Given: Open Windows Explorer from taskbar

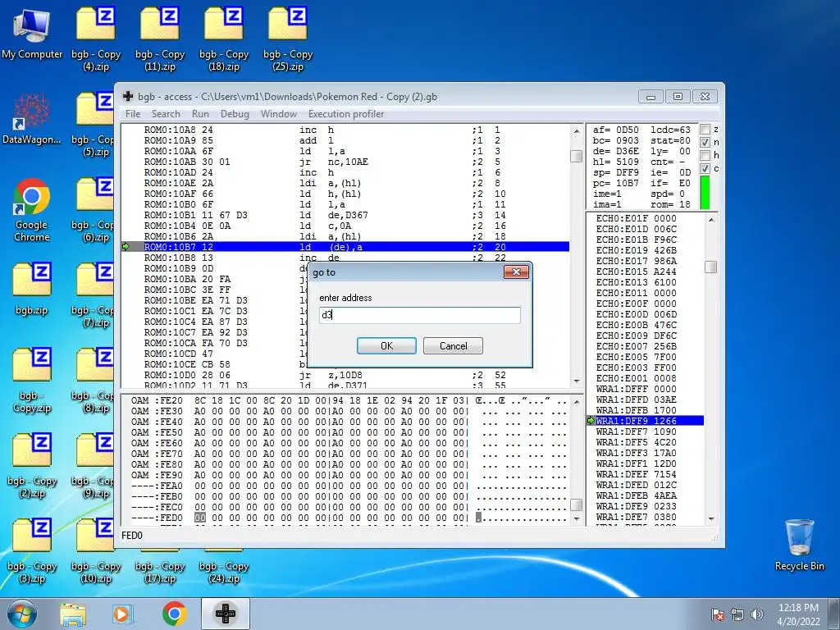Looking at the screenshot, I should (x=73, y=614).
